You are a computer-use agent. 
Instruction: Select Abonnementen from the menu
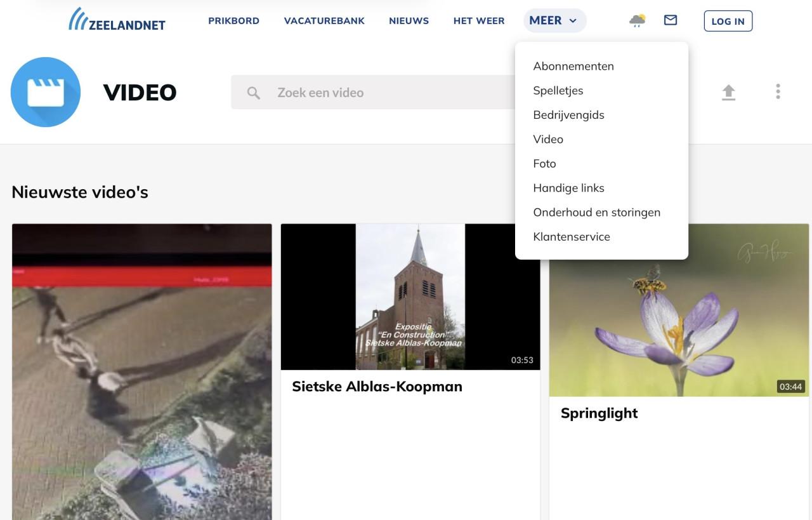573,66
